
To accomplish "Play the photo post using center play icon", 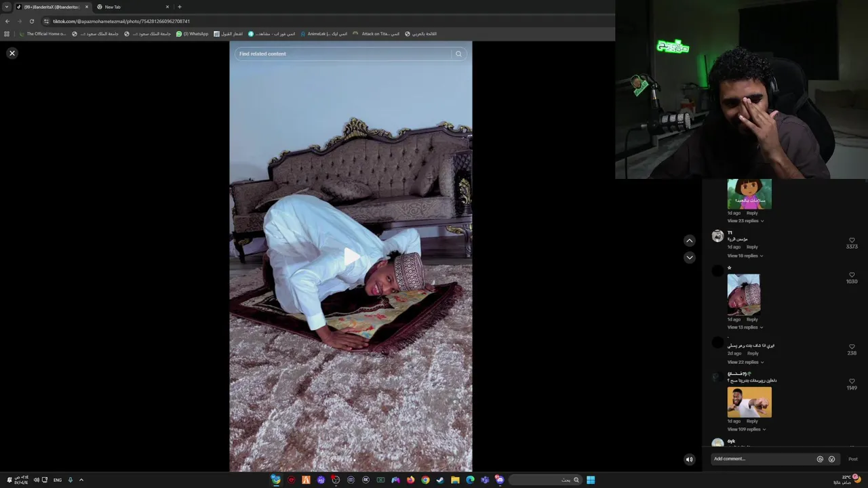I will point(351,257).
